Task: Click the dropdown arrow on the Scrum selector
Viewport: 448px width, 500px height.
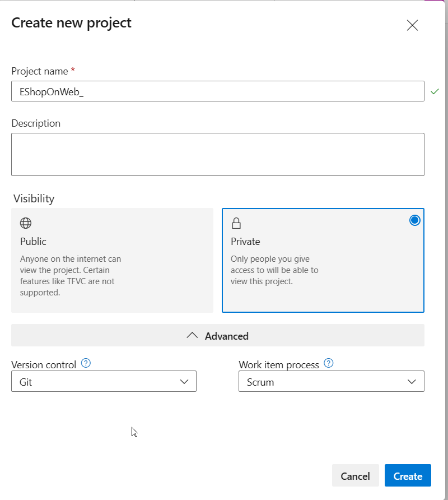Action: click(x=412, y=381)
